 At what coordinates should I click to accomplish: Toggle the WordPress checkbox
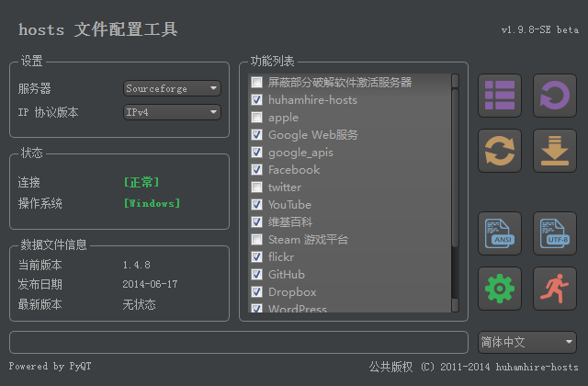257,309
